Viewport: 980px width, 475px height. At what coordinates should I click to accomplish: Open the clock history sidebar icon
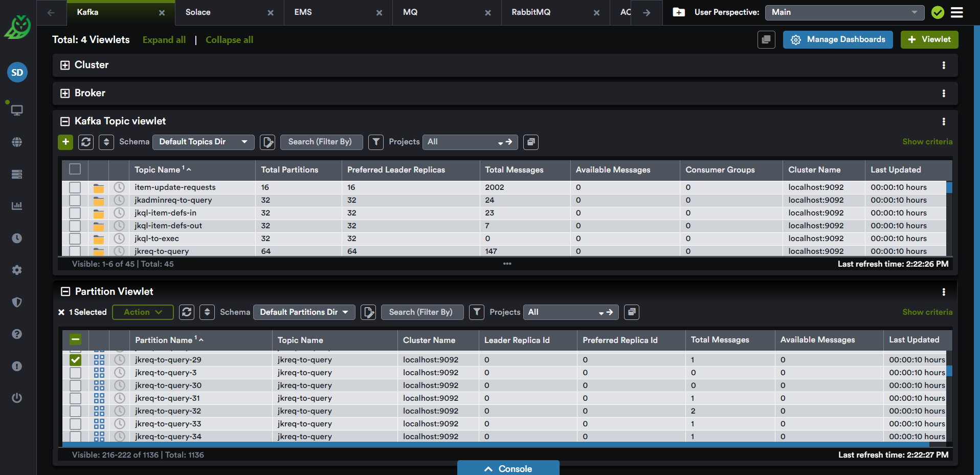(x=17, y=238)
